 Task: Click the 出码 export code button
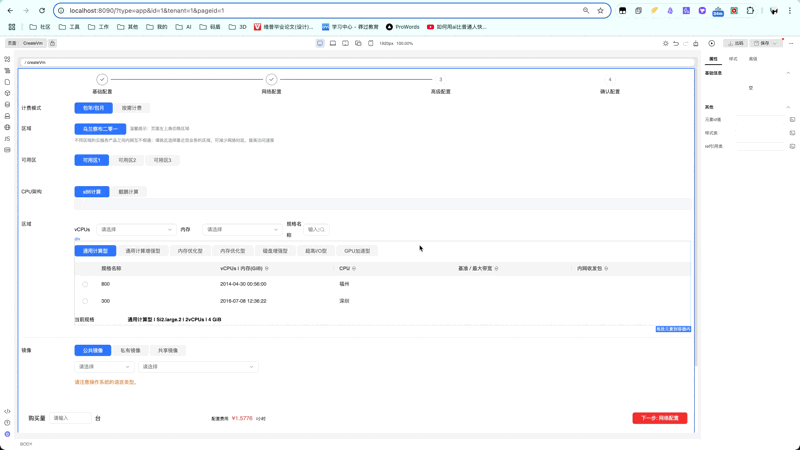pos(736,43)
